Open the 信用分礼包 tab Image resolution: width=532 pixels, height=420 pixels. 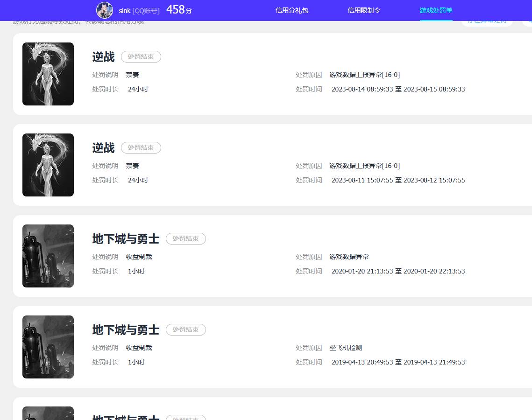292,10
